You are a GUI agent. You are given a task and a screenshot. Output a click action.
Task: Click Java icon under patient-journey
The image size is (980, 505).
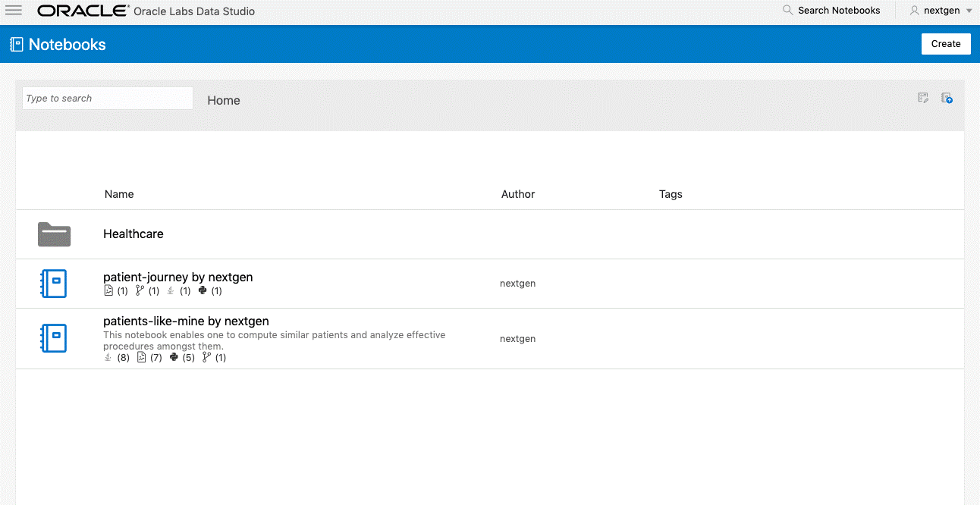[x=171, y=290]
